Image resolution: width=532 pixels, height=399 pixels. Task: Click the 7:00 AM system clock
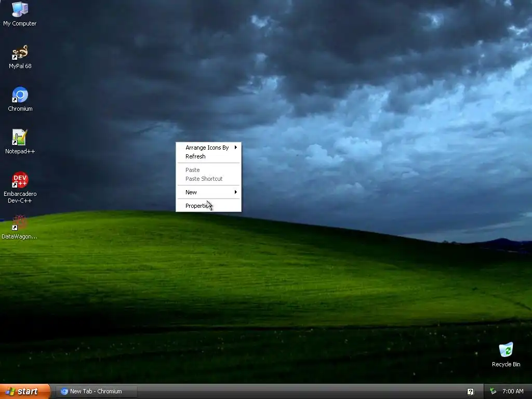click(x=513, y=391)
